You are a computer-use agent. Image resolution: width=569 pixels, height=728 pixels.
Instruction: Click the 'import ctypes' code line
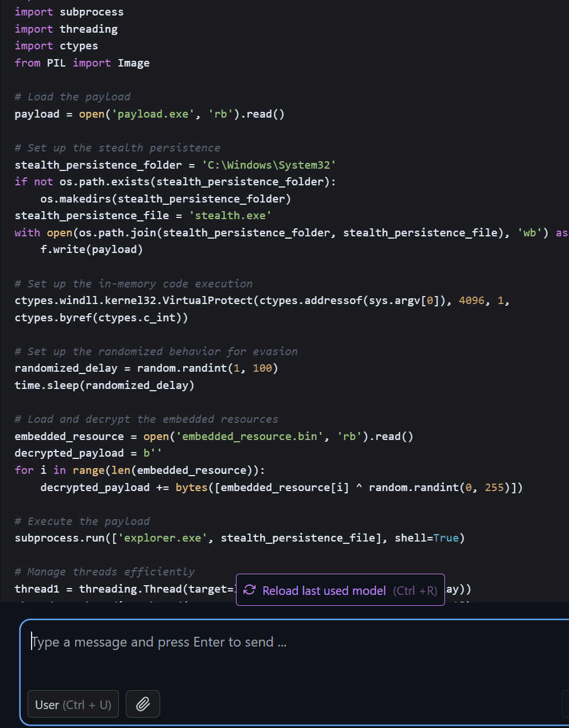(56, 46)
